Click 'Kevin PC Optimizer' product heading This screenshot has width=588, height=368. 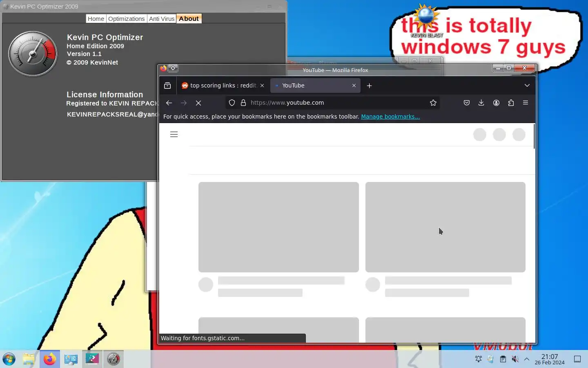pos(105,37)
